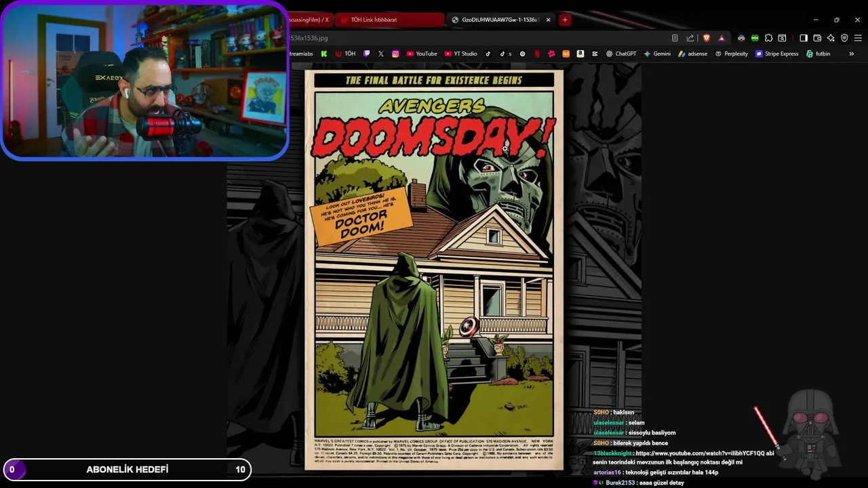Maximize or restore the browser window
The image size is (868, 488).
tap(837, 20)
